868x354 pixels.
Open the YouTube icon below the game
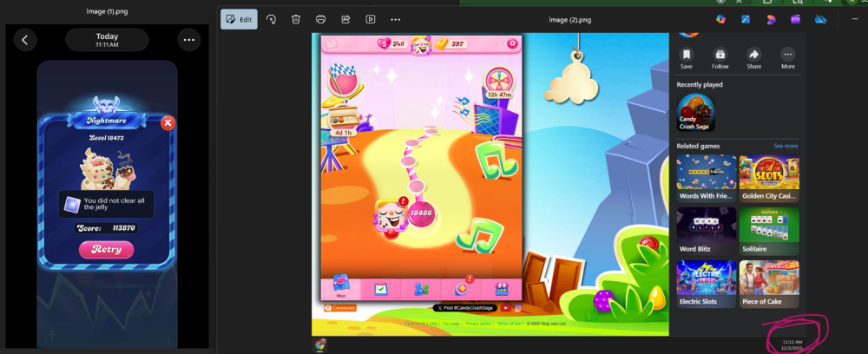(x=506, y=308)
